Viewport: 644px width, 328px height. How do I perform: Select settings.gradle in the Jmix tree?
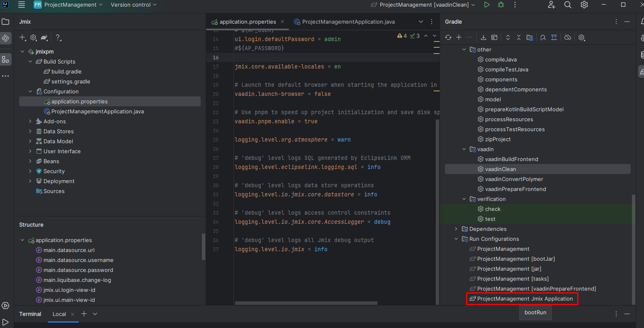67,81
